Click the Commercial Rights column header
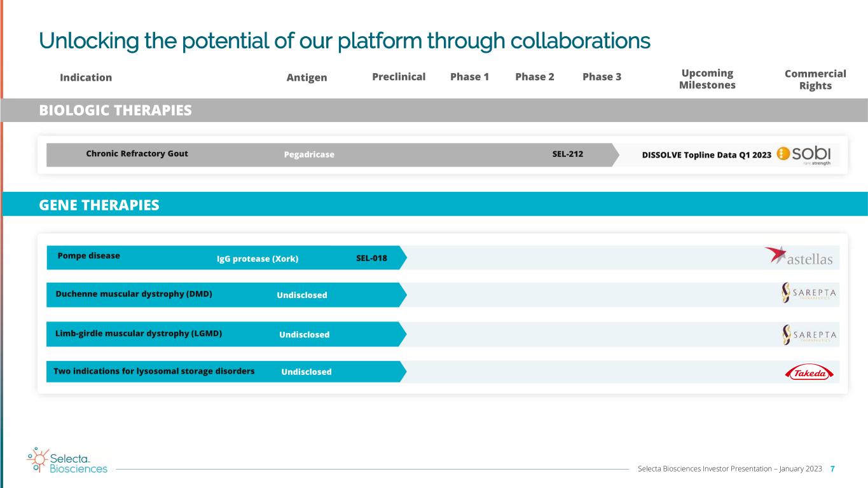 click(815, 79)
